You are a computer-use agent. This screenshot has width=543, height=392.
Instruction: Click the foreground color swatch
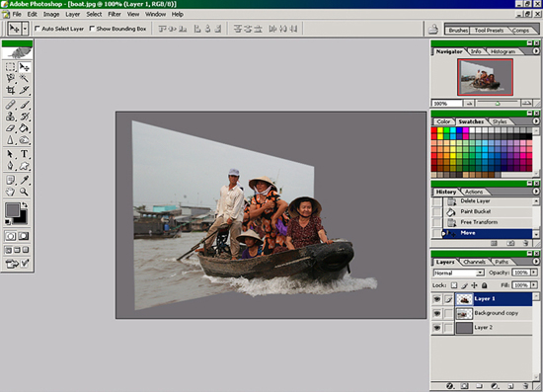coord(12,210)
